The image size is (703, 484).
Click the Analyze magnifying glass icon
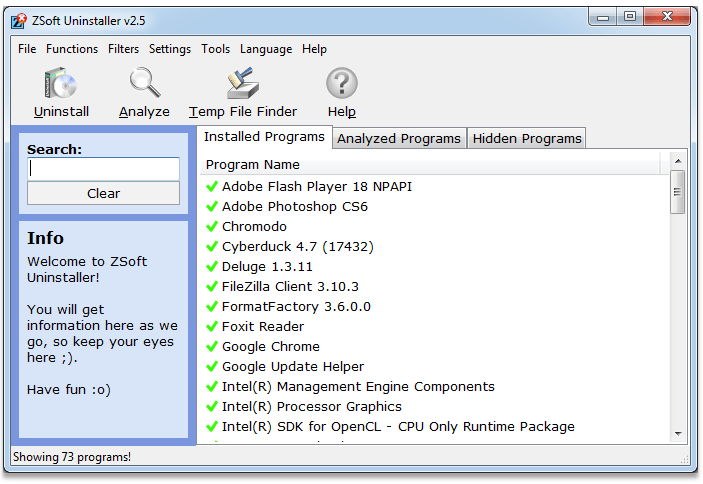(144, 82)
